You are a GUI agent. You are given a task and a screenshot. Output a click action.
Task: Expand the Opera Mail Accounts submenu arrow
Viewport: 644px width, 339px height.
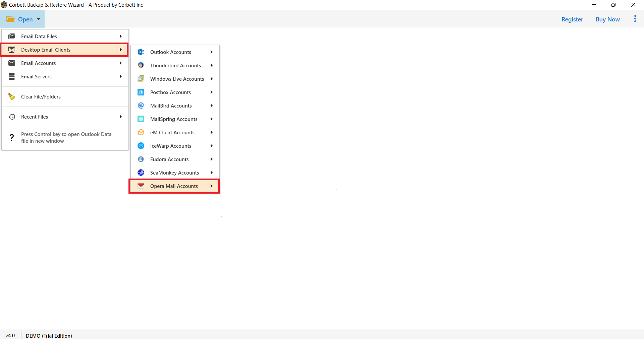[x=212, y=186]
